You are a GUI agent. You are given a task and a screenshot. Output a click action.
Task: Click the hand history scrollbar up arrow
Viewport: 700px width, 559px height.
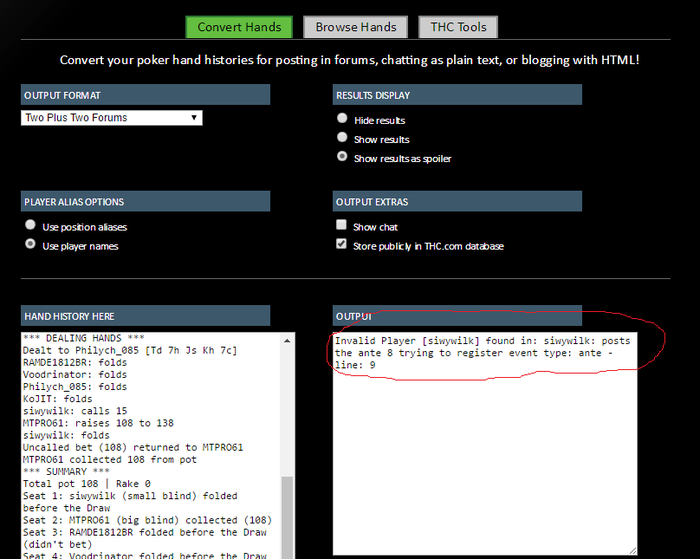pos(288,341)
